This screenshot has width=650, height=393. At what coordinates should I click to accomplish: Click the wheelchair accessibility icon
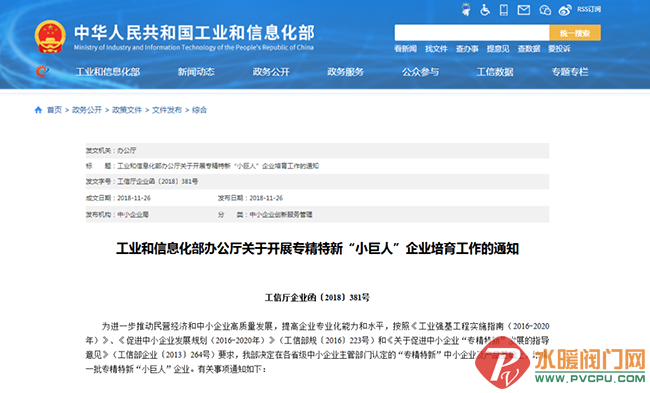(x=485, y=10)
